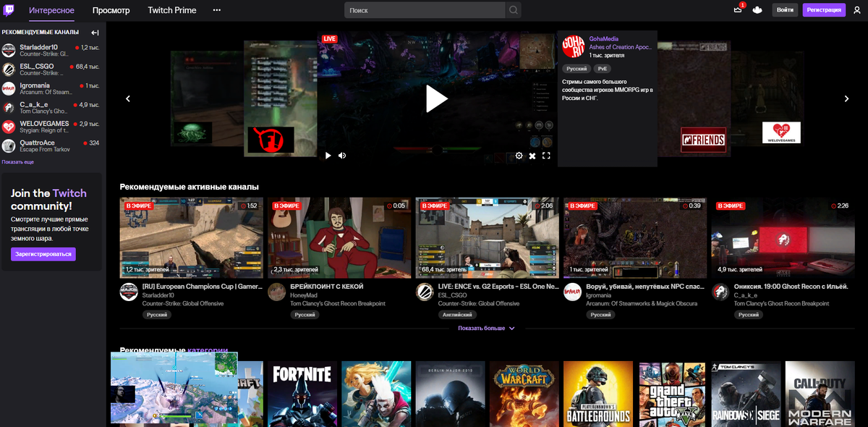Viewport: 868px width, 427px height.
Task: Open Counter-Strike Berlin Major category cover
Action: (x=450, y=394)
